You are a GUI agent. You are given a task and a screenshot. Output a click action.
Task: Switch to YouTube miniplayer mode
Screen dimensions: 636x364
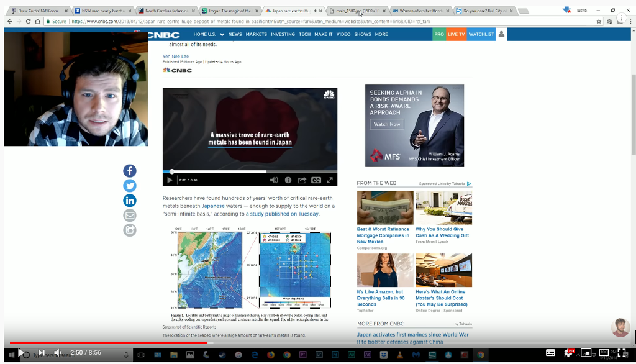586,353
